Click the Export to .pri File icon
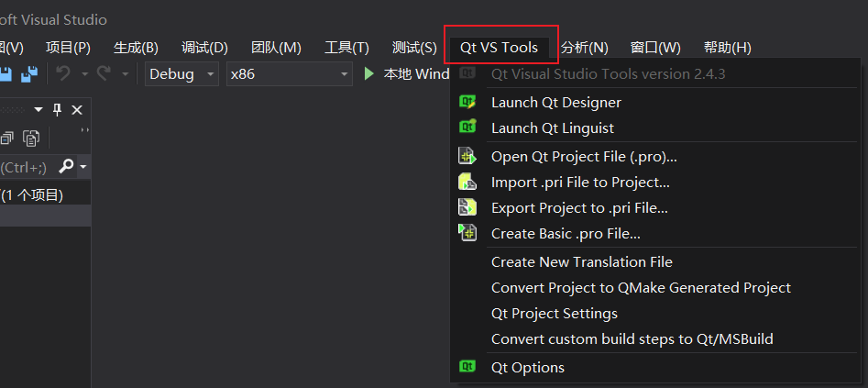Viewport: 868px width, 388px height. click(467, 207)
